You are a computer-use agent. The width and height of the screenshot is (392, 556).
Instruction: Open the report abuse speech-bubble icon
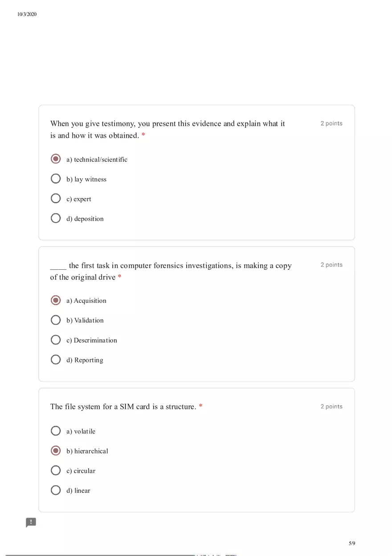tap(31, 522)
